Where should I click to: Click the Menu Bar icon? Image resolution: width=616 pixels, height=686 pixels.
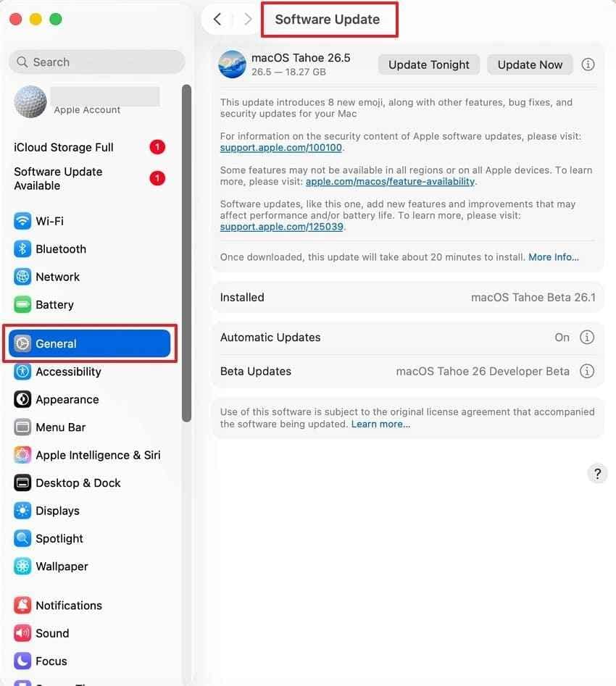(x=22, y=427)
